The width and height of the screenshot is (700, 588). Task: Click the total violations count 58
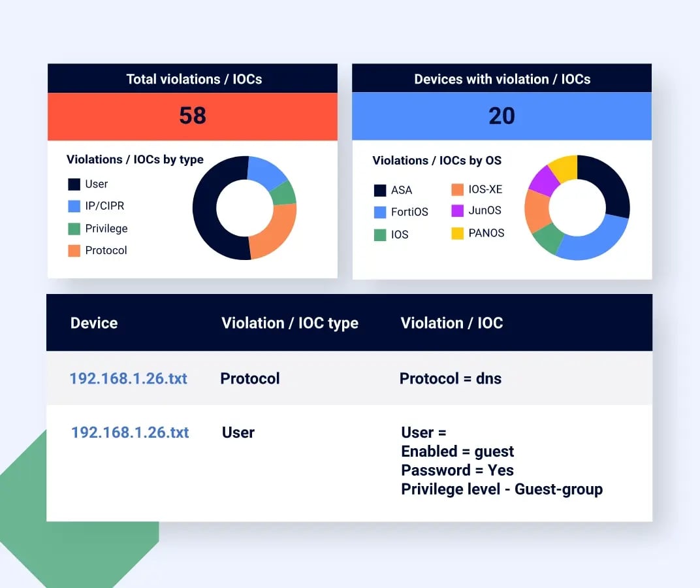point(193,116)
